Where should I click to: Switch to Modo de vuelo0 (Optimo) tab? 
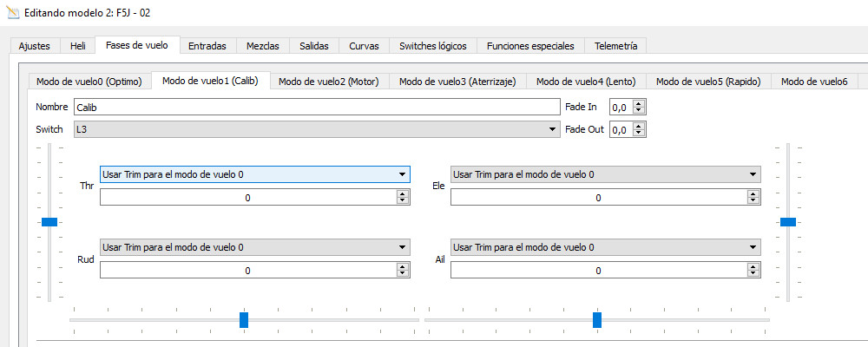89,82
